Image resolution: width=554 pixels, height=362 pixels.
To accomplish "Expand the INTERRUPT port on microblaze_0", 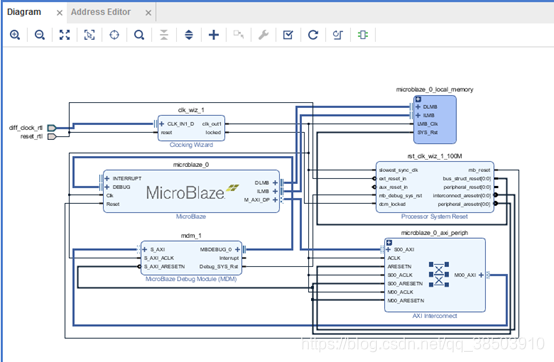I will [x=107, y=178].
